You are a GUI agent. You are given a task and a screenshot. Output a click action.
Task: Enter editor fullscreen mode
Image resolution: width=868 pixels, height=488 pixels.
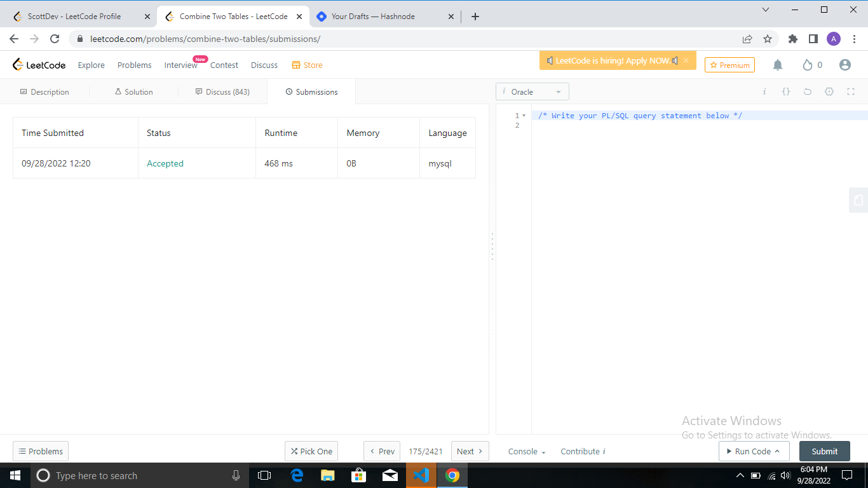(851, 91)
